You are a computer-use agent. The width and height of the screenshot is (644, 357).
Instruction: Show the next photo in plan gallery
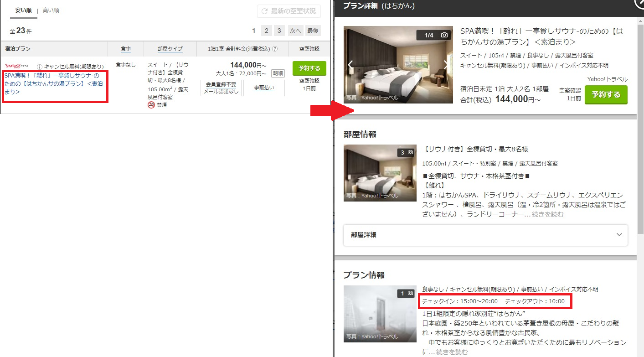[446, 64]
